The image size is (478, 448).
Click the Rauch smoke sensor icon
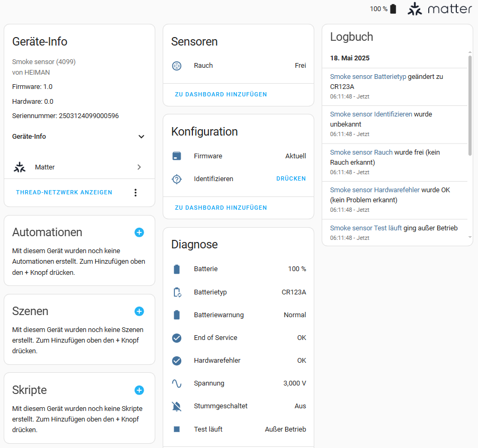177,66
